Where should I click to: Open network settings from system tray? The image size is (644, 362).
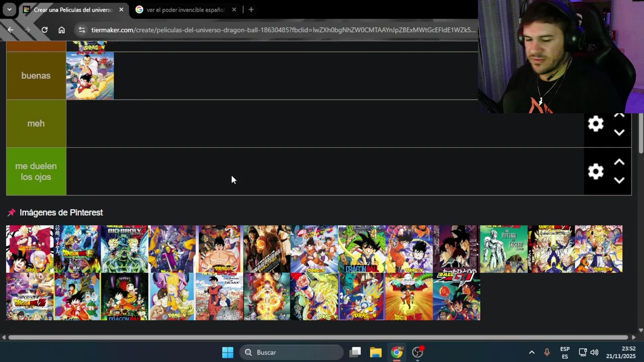point(583,352)
